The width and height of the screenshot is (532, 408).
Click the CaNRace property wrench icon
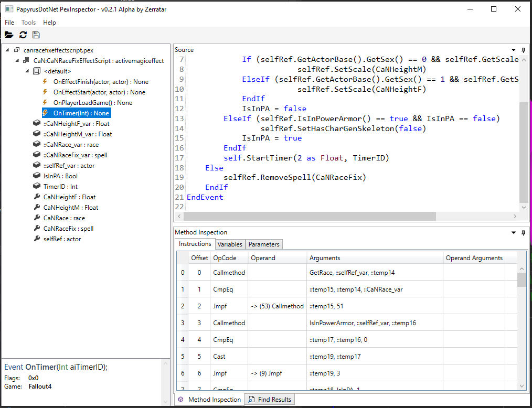tap(37, 218)
